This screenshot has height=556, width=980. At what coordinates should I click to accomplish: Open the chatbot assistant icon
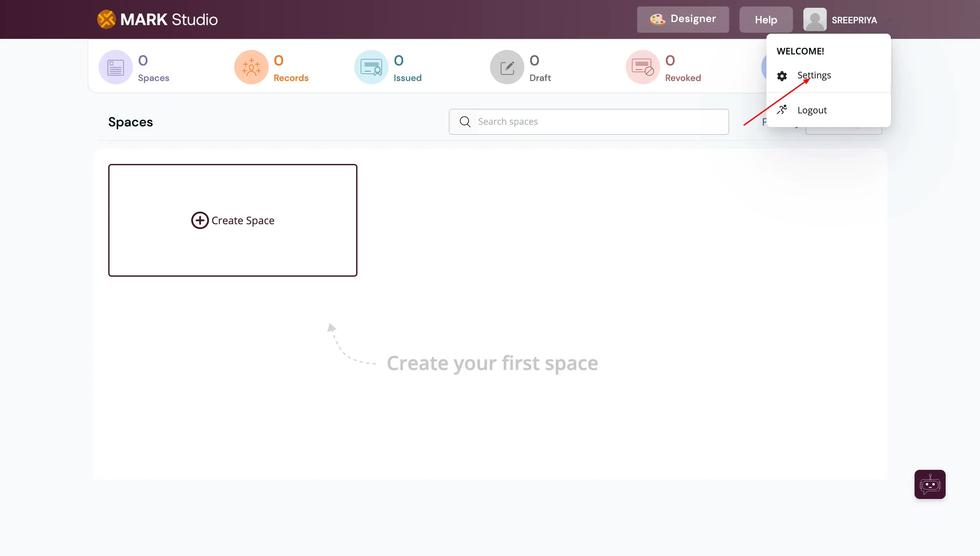tap(929, 484)
